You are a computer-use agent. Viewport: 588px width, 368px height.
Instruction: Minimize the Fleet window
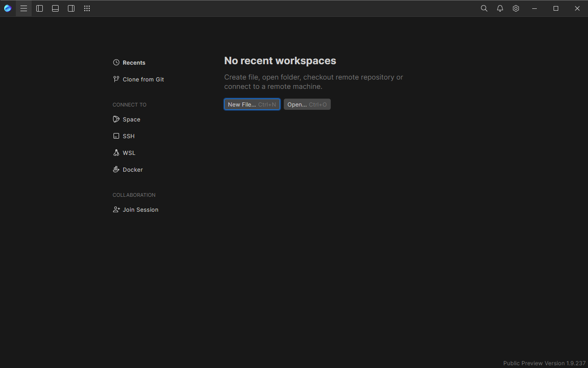pyautogui.click(x=535, y=8)
